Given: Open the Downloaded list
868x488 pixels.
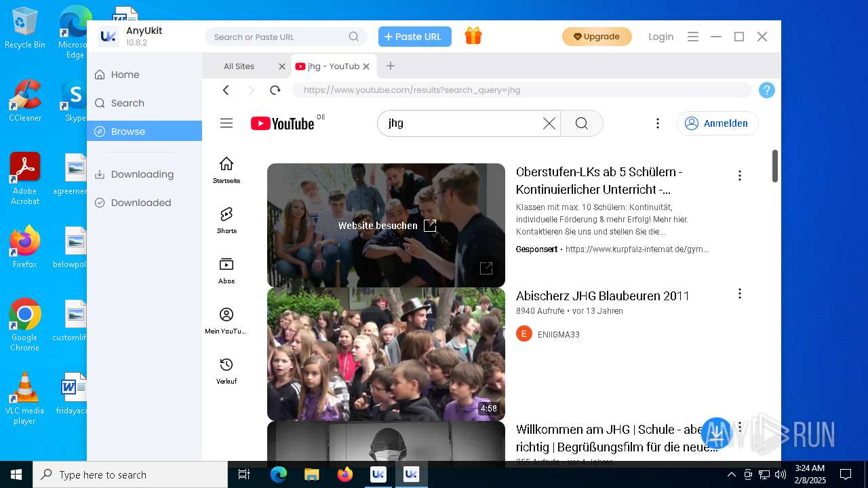Looking at the screenshot, I should (x=144, y=203).
